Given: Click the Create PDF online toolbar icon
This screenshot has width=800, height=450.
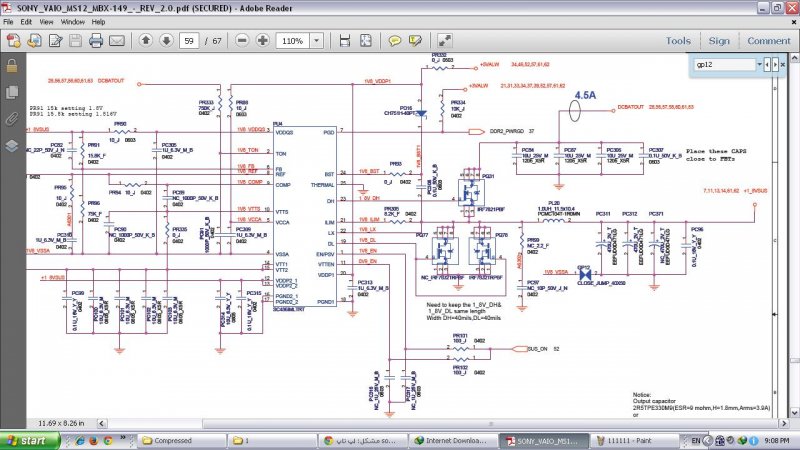Looking at the screenshot, I should tap(14, 40).
